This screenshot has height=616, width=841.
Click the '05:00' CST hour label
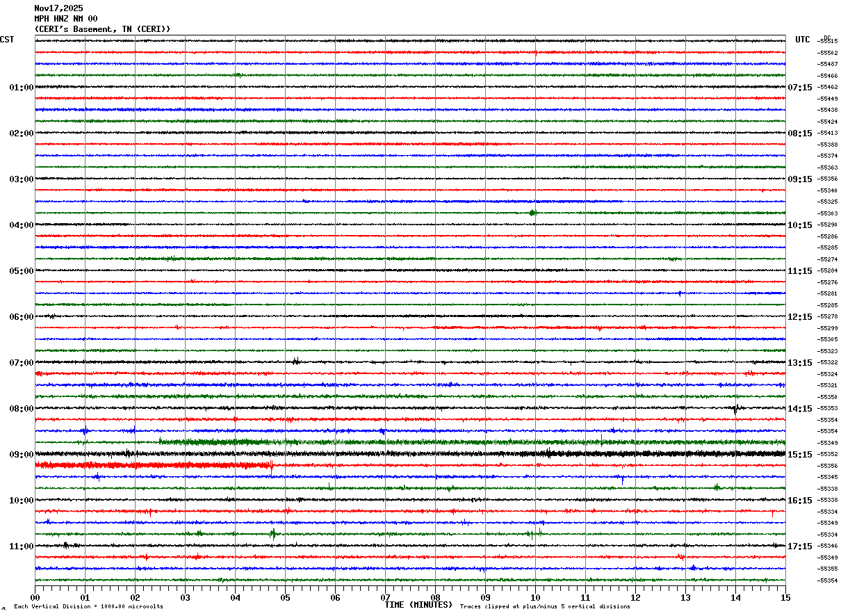[x=22, y=271]
